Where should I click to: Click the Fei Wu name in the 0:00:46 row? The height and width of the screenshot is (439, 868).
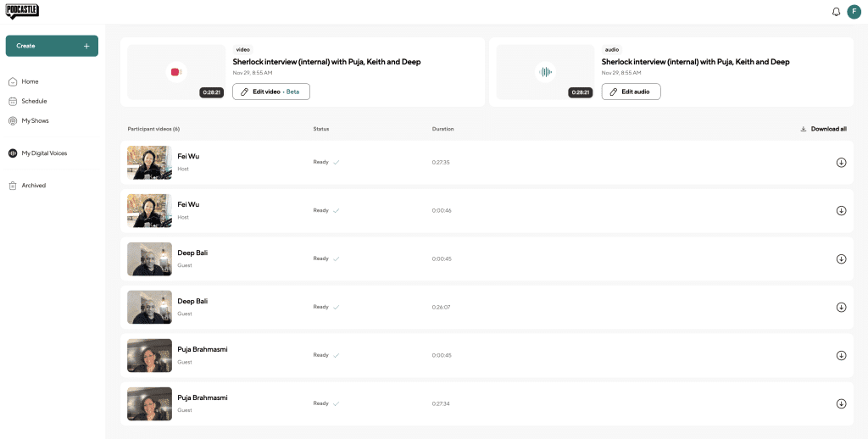click(188, 205)
